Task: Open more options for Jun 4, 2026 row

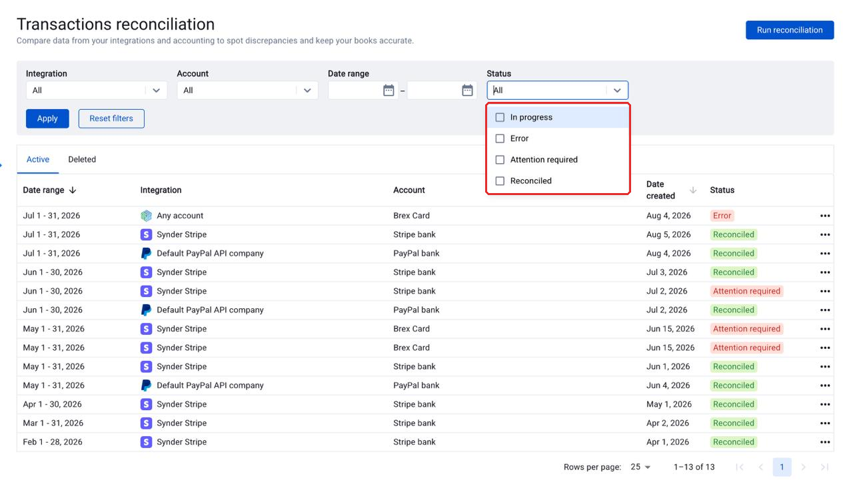Action: pyautogui.click(x=825, y=385)
